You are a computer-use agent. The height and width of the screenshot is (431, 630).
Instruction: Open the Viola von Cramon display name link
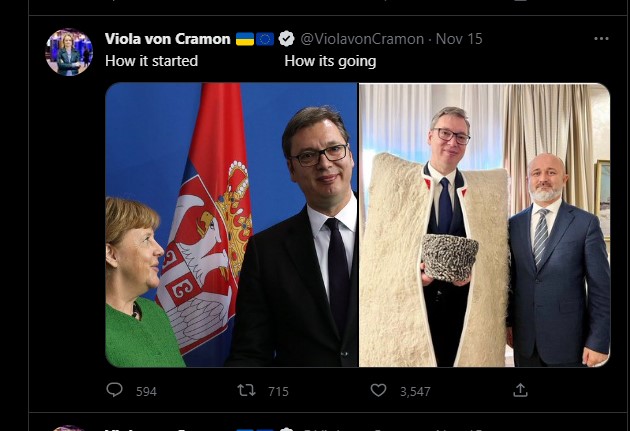click(x=167, y=39)
